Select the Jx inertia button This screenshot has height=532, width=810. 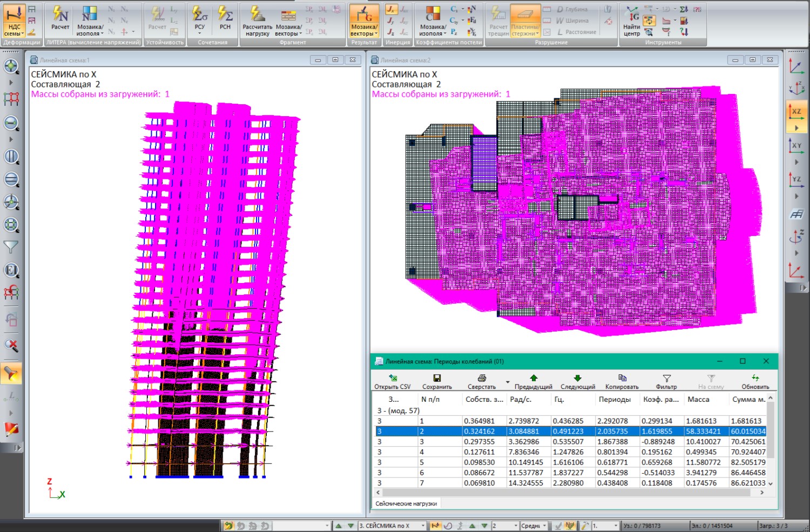(391, 9)
